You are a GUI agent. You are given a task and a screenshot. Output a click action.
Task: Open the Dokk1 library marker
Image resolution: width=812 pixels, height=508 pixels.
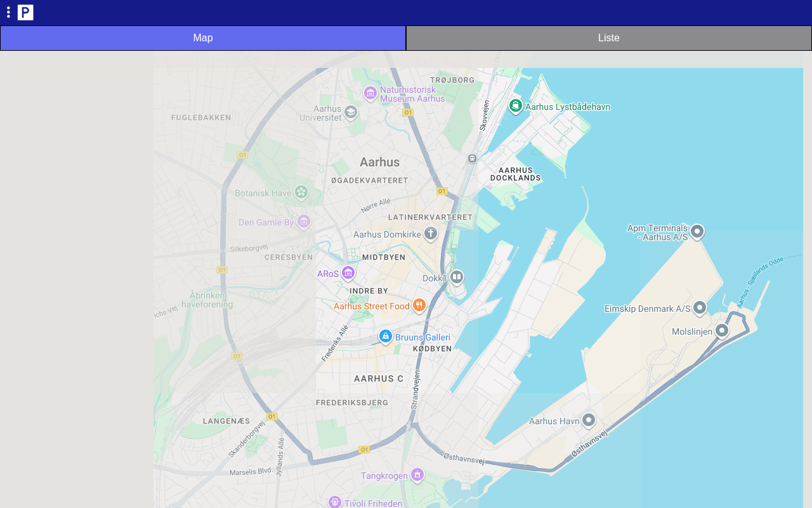click(457, 277)
